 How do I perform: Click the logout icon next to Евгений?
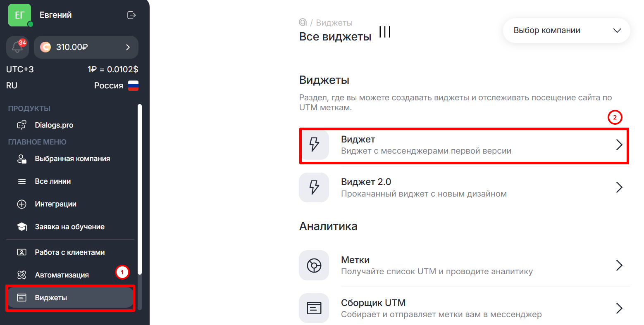tap(131, 15)
